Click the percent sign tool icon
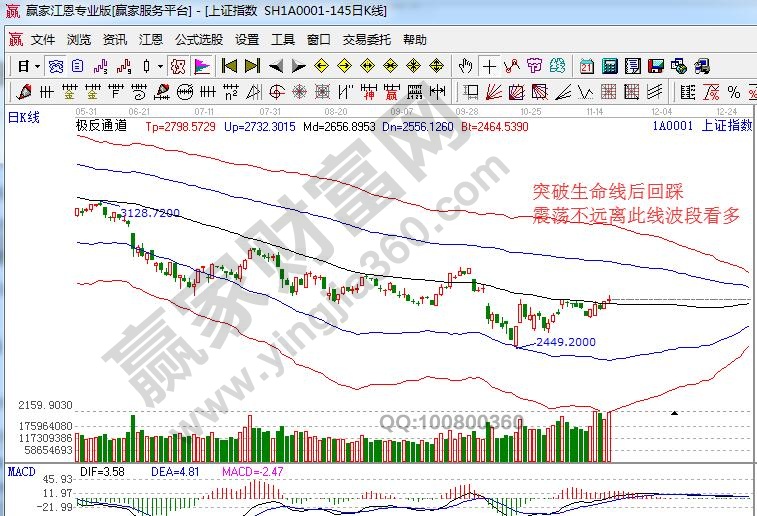This screenshot has width=757, height=516. [737, 92]
